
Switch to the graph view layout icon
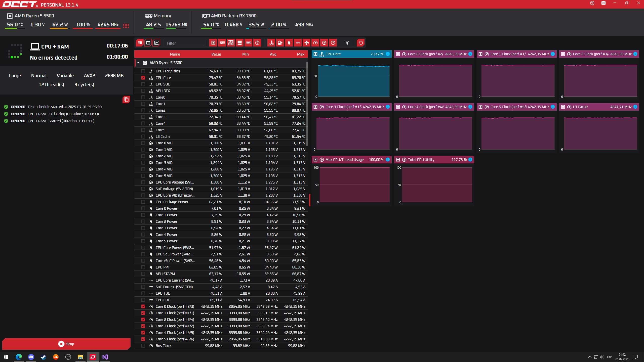156,43
